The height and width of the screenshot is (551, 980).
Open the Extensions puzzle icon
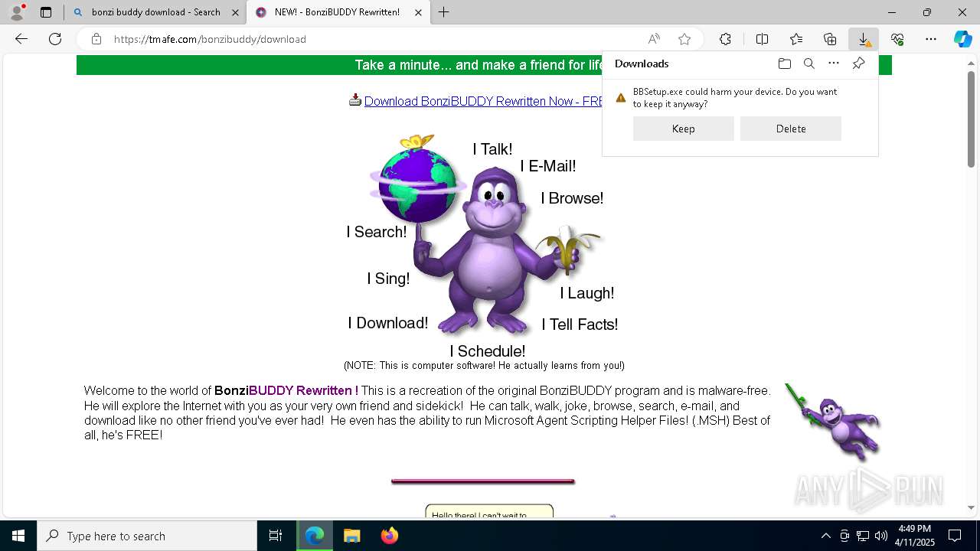(x=725, y=39)
